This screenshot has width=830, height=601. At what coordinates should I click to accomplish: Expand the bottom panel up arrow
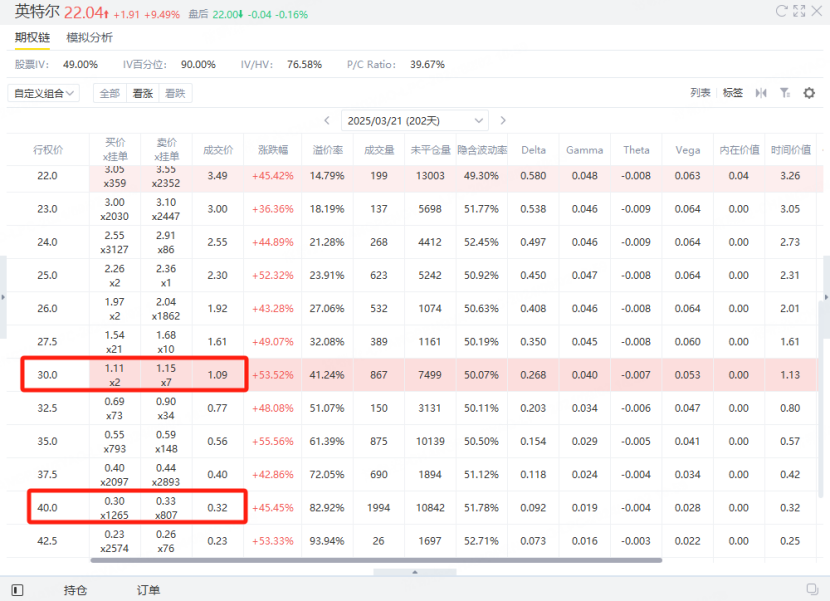pos(414,572)
